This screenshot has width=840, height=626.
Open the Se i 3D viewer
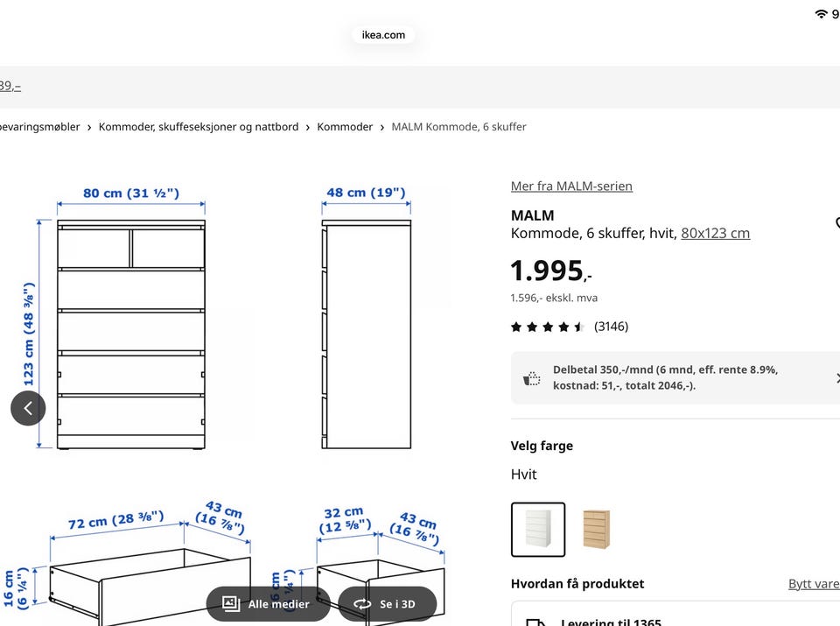tap(388, 604)
